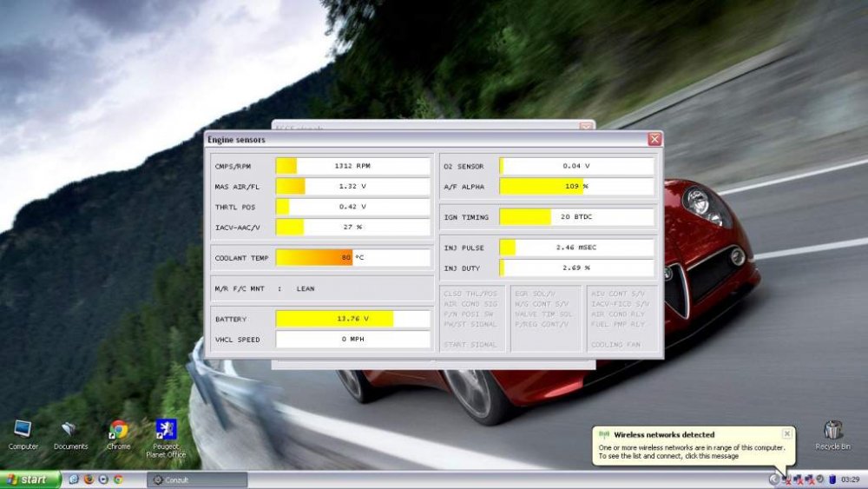
Task: Open the Start menu
Action: tap(30, 479)
